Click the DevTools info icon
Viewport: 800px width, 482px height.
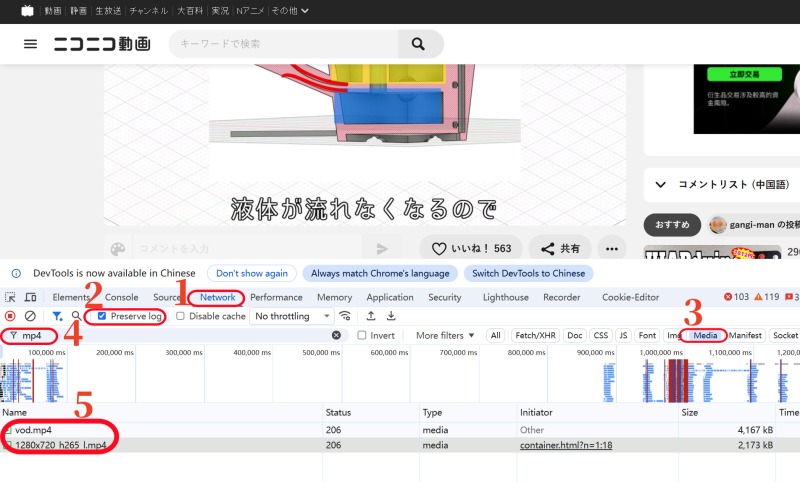pyautogui.click(x=16, y=273)
